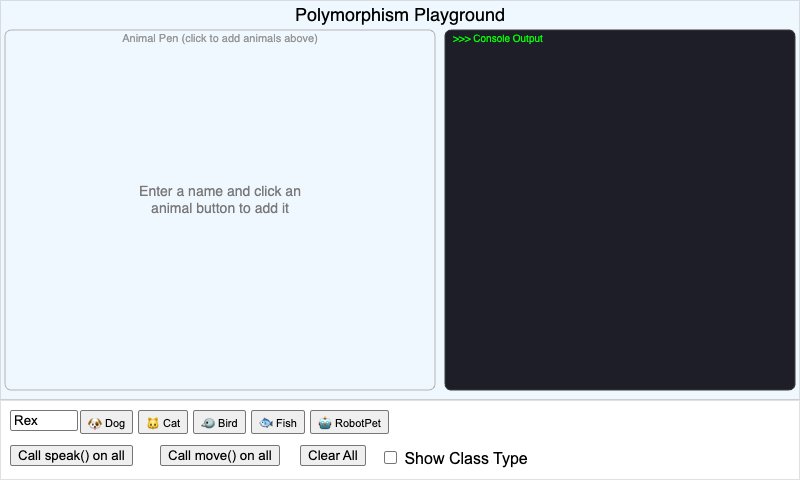Add a Fish to the pen
This screenshot has width=800, height=480.
pyautogui.click(x=278, y=422)
